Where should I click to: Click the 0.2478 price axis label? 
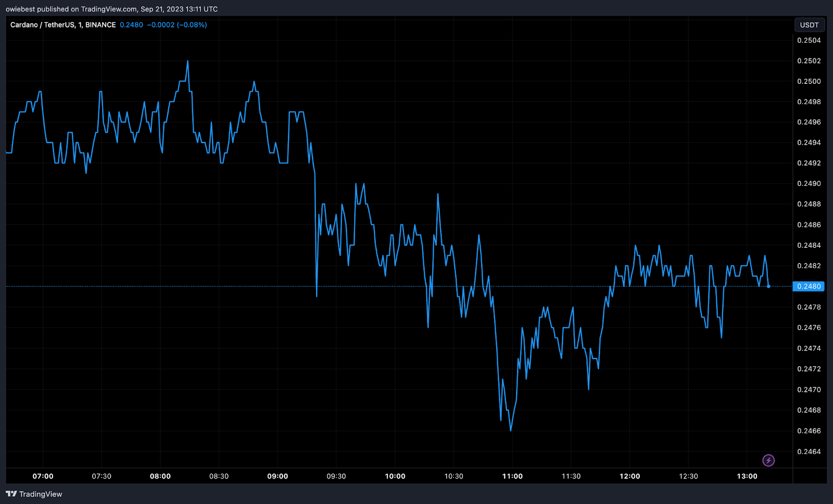(x=809, y=307)
